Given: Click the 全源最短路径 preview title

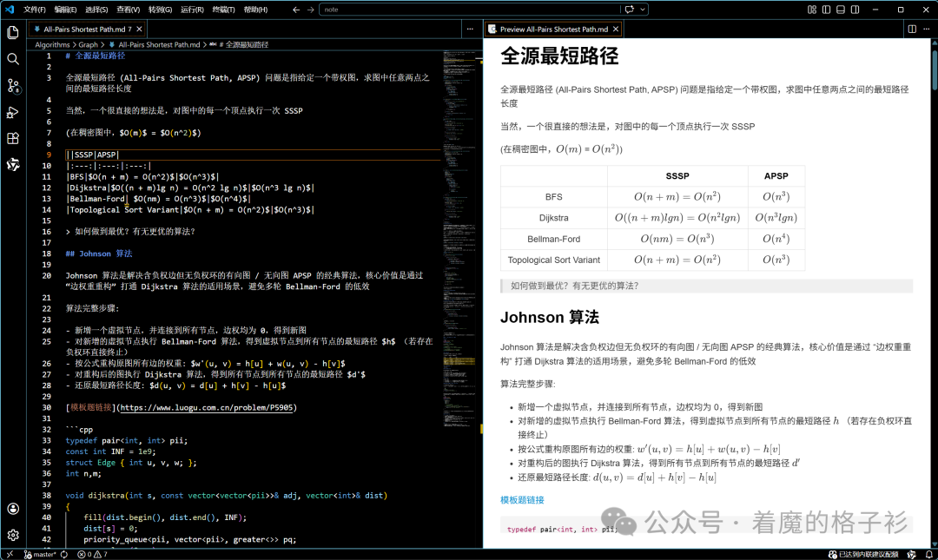Looking at the screenshot, I should click(x=559, y=56).
